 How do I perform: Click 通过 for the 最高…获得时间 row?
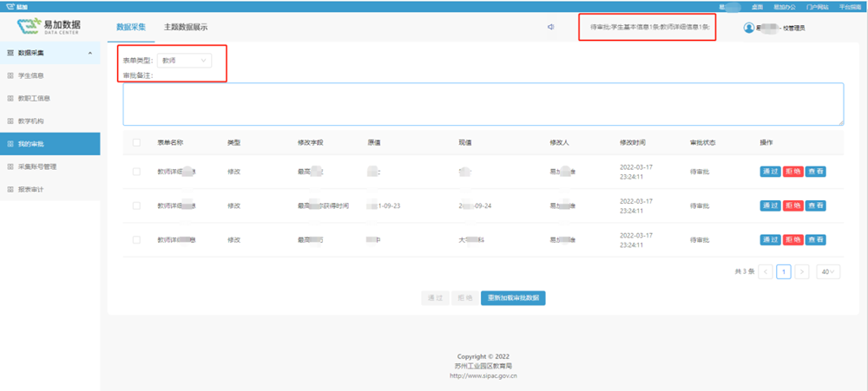(770, 205)
